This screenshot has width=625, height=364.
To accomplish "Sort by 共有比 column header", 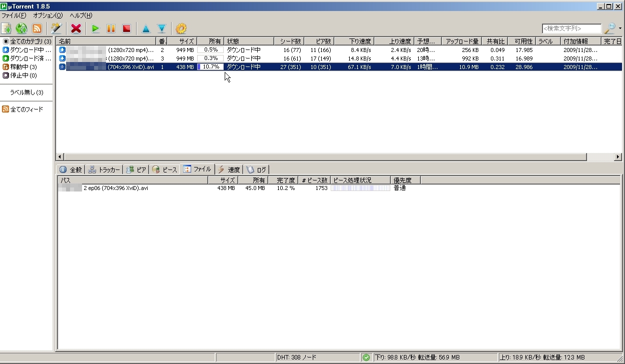I will [494, 41].
